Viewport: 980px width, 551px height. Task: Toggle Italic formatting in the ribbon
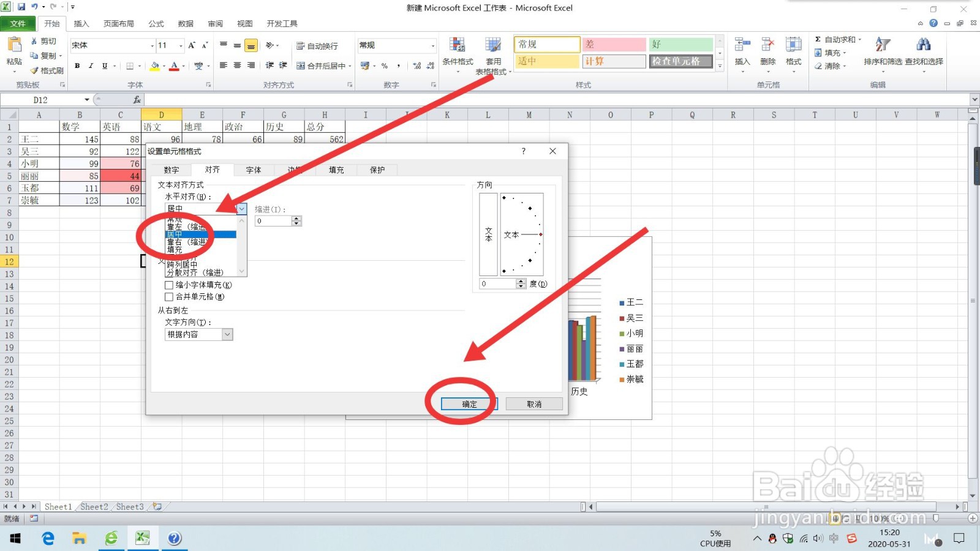[x=91, y=66]
